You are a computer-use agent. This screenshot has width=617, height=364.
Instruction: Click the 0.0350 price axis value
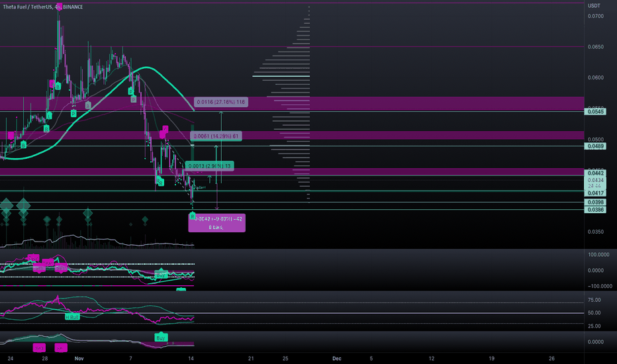596,232
